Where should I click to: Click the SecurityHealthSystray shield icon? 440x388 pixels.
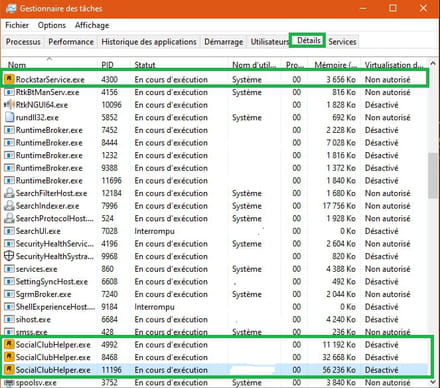[x=9, y=256]
